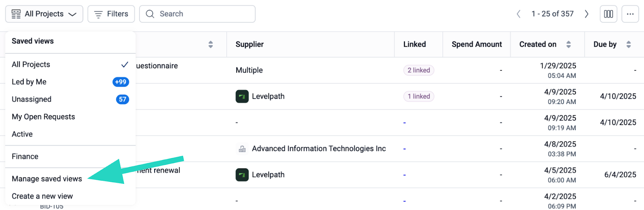
Task: Sort the table by Due by
Action: point(628,44)
